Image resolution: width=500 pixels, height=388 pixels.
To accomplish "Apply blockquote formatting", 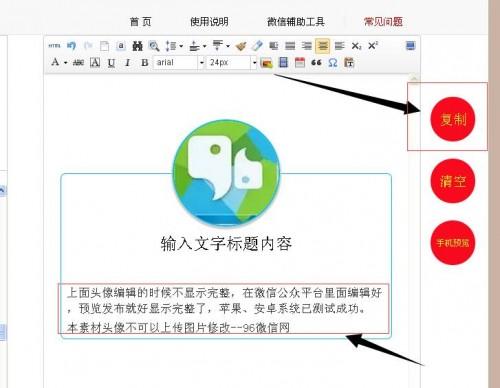I will click(x=316, y=62).
